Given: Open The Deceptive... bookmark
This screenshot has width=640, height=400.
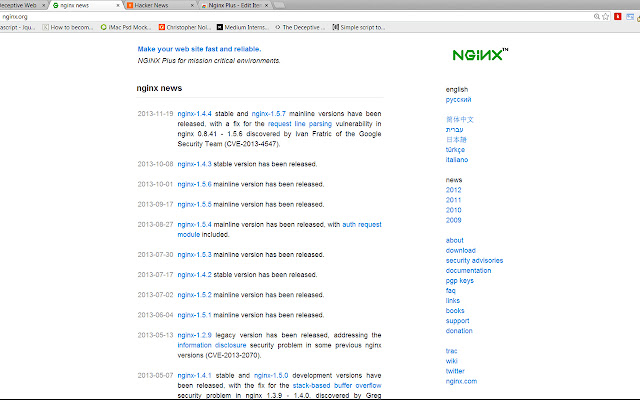Looking at the screenshot, I should pos(300,27).
